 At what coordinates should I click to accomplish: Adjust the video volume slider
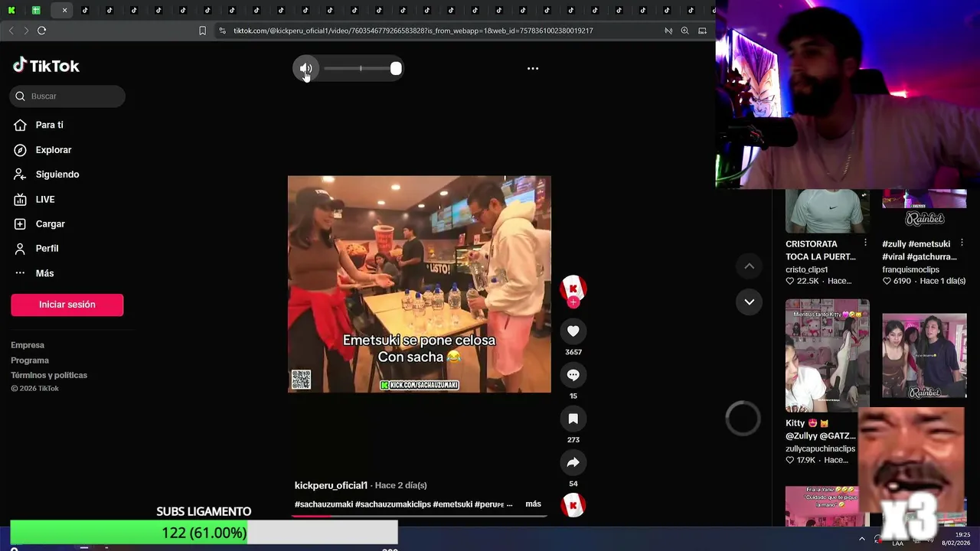coord(361,69)
